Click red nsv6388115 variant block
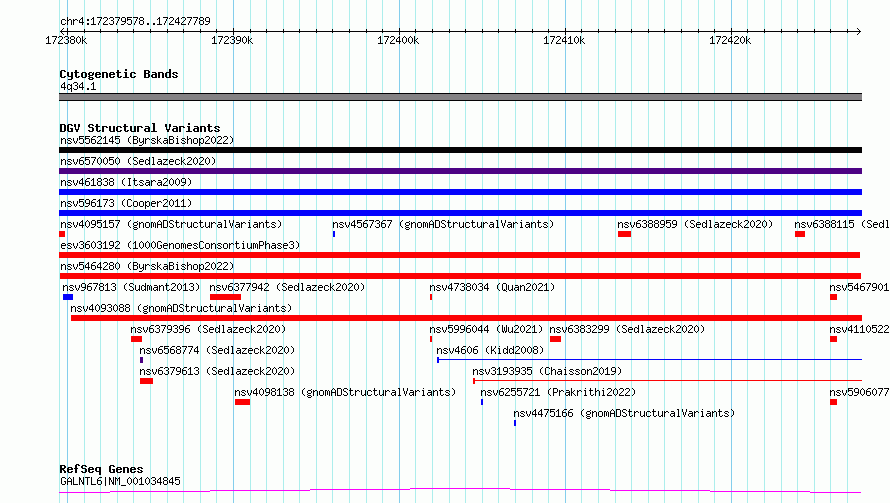Viewport: 890px width, 503px height. point(800,234)
